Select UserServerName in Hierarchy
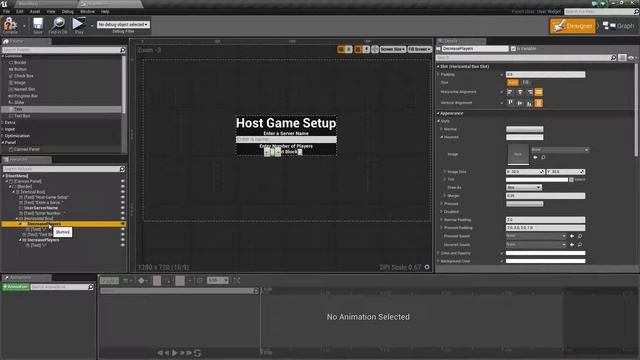 pos(41,208)
